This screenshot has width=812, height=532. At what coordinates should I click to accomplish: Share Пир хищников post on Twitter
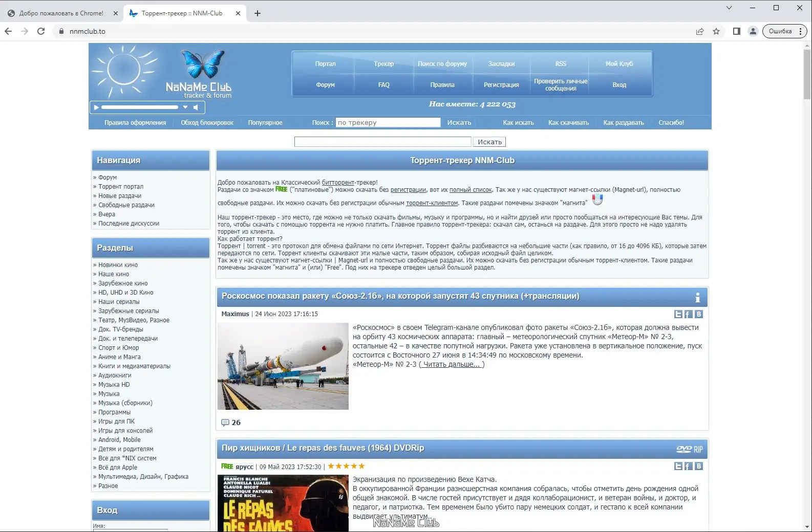tap(678, 466)
